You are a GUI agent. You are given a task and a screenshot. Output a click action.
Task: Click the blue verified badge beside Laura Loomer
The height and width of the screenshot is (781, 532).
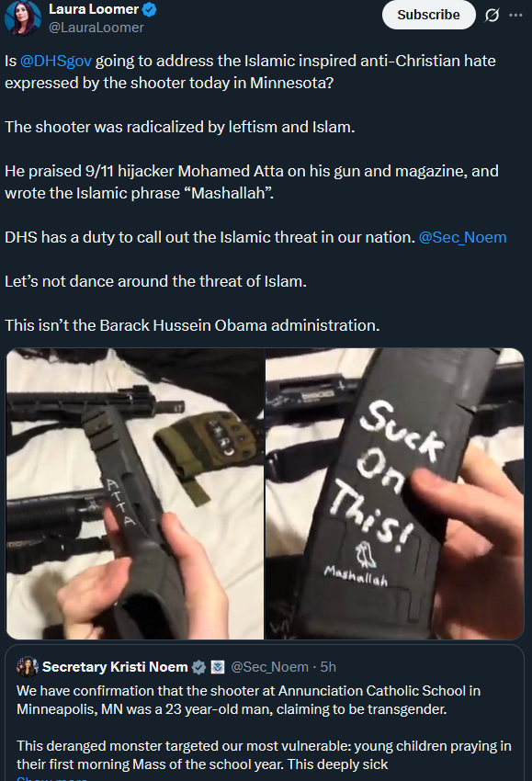pyautogui.click(x=150, y=9)
